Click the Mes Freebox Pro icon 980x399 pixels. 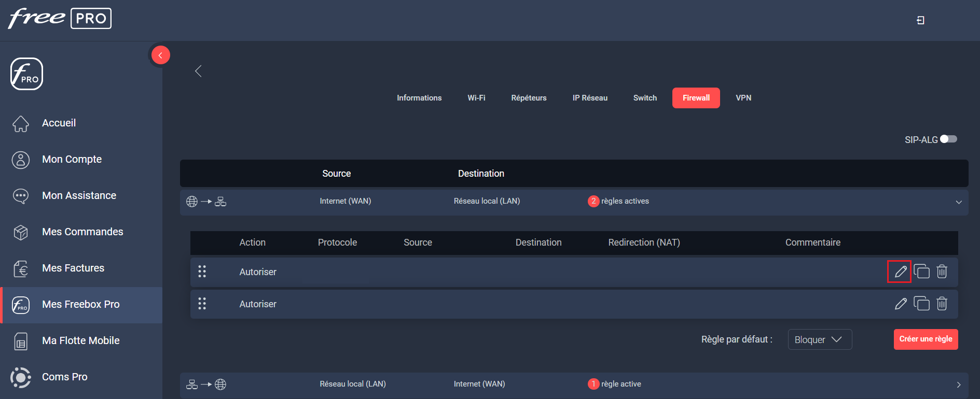click(21, 305)
